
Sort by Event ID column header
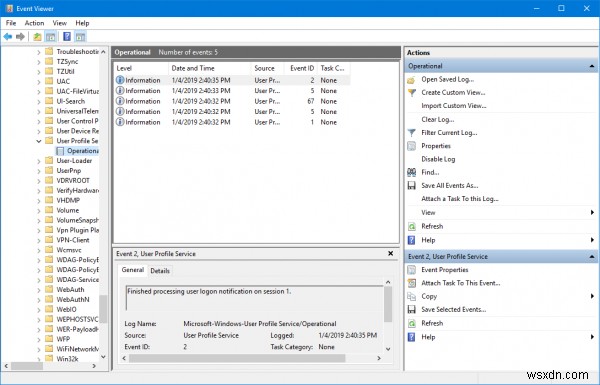[x=302, y=68]
